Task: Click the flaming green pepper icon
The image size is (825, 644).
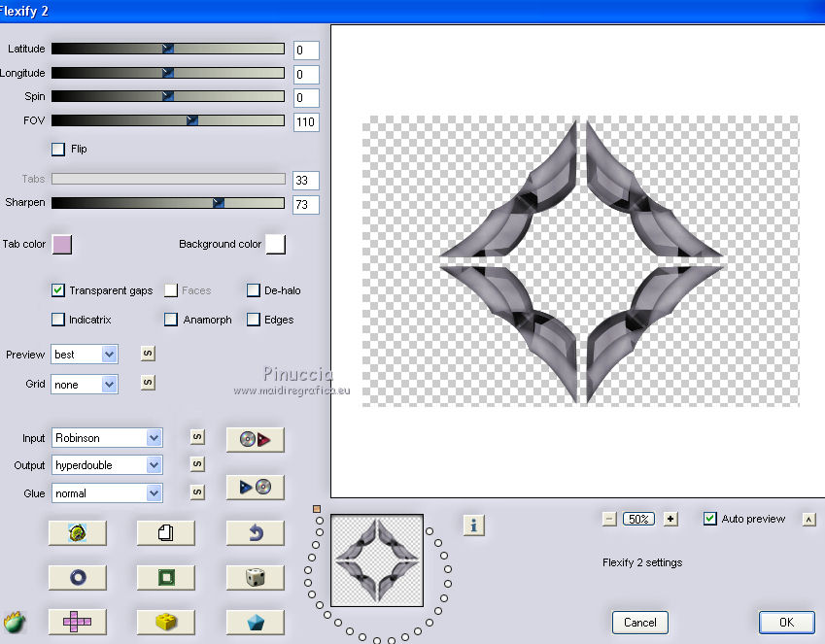Action: point(15,622)
